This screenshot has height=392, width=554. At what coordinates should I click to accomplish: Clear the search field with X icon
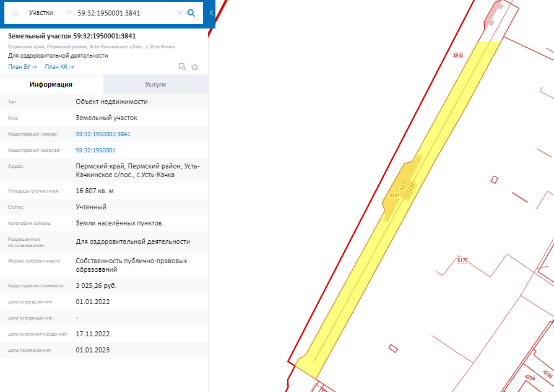pyautogui.click(x=180, y=13)
